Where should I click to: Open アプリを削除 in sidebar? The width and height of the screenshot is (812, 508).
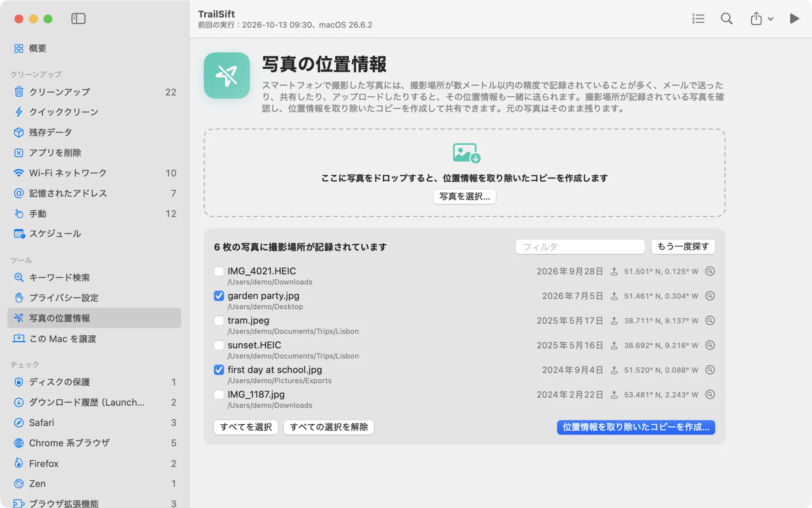(x=94, y=153)
